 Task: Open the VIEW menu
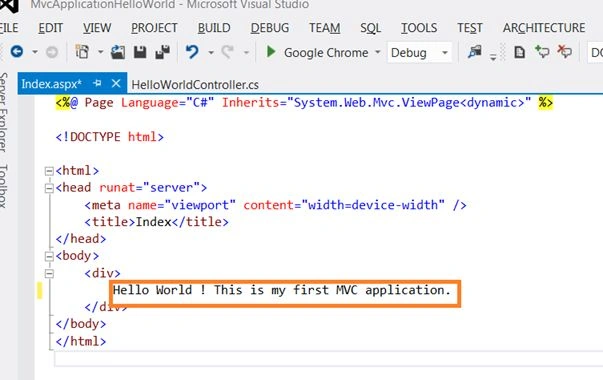click(x=97, y=28)
